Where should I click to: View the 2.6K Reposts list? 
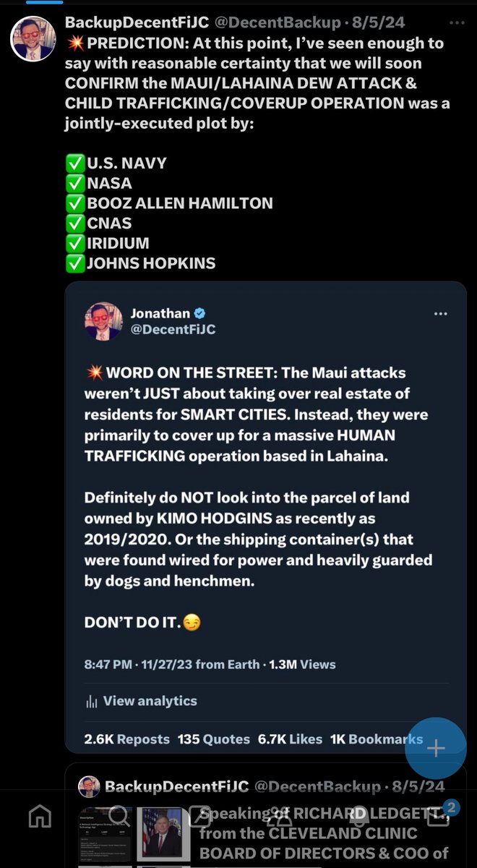pyautogui.click(x=126, y=739)
